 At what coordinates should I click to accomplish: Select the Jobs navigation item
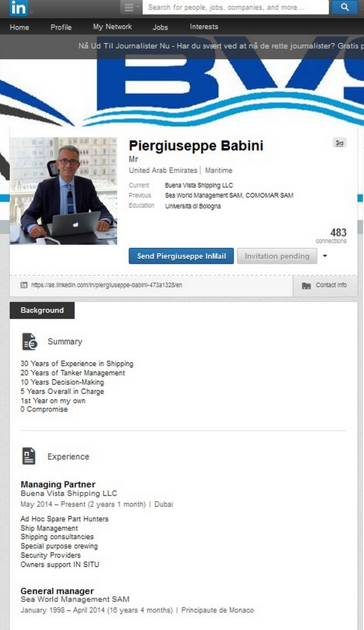click(160, 27)
